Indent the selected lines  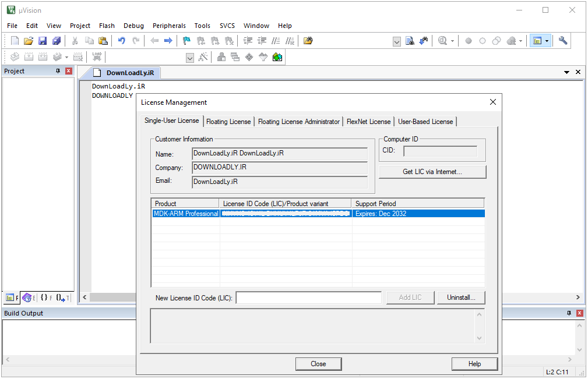(x=248, y=41)
